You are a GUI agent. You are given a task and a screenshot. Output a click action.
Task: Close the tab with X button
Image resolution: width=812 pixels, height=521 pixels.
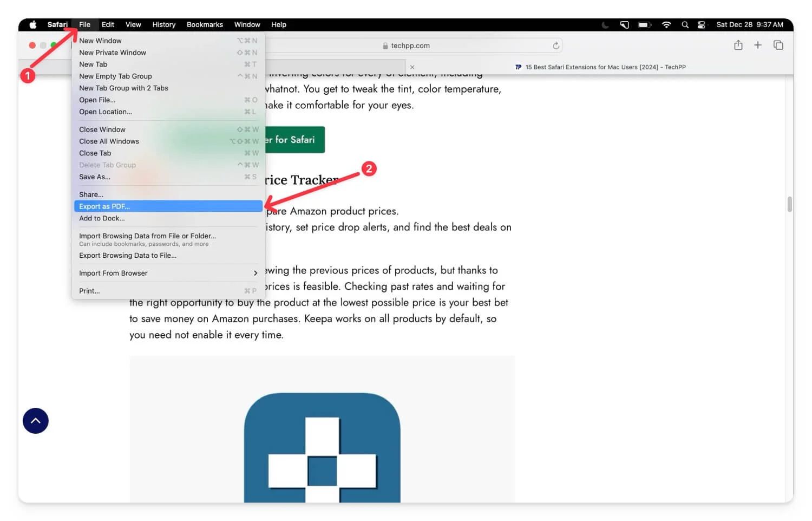pyautogui.click(x=412, y=67)
